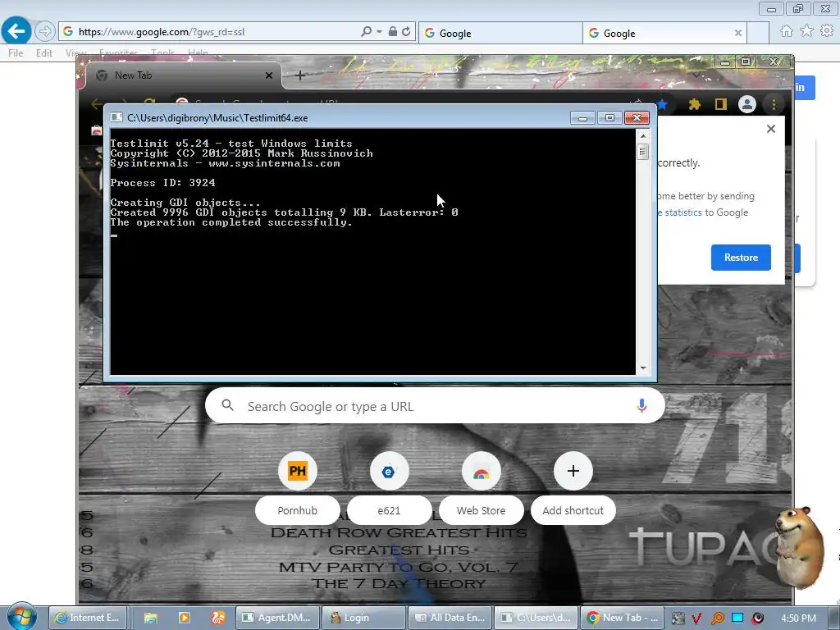Click the blue monitor tray icon

737,618
